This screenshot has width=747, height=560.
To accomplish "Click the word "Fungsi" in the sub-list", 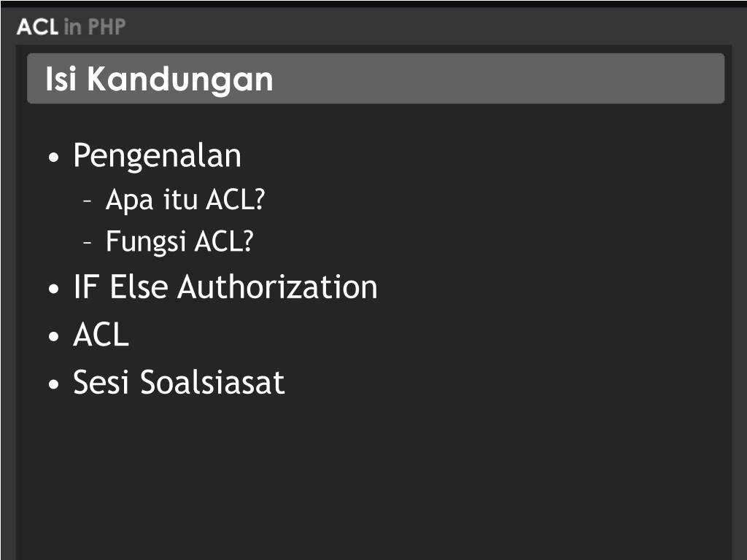I will pos(146,241).
